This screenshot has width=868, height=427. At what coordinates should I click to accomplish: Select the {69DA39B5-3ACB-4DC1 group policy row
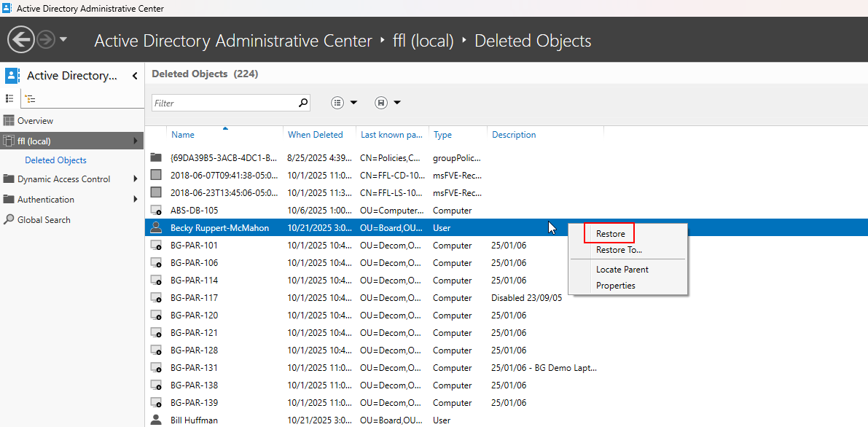[506, 158]
